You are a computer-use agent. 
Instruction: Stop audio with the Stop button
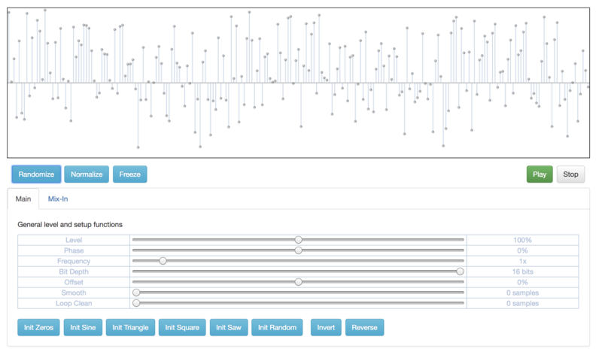pyautogui.click(x=570, y=174)
